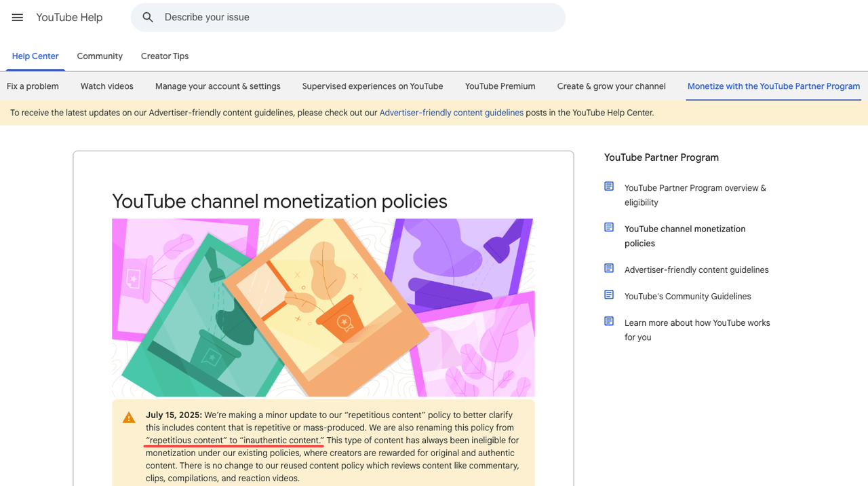Screen dimensions: 868x486
Task: Open the Fix a problem category
Action: (x=33, y=86)
